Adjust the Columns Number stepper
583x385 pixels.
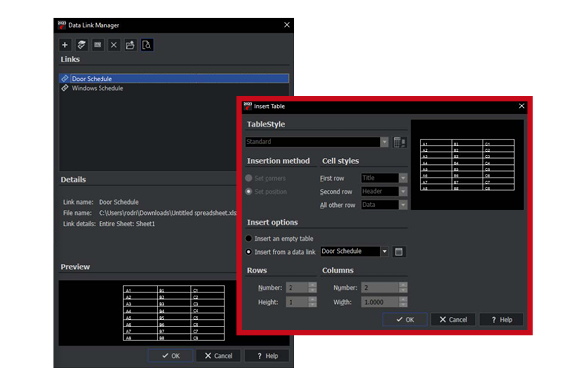(403, 288)
